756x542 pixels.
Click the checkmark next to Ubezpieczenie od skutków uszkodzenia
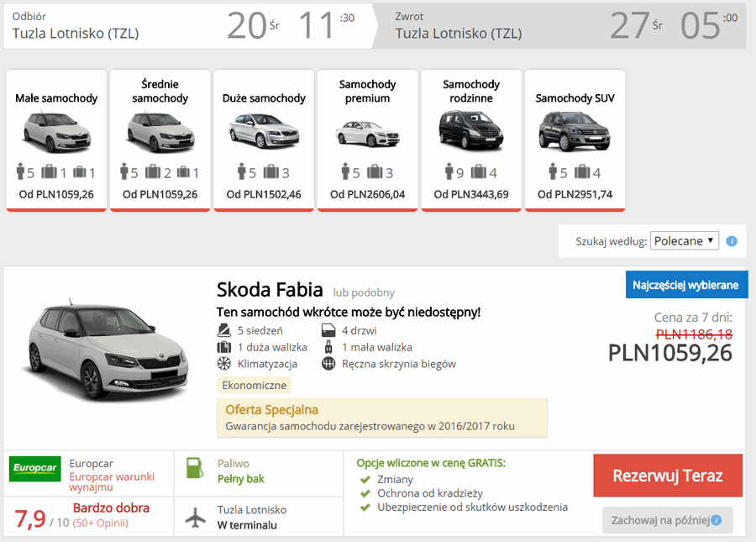point(365,508)
